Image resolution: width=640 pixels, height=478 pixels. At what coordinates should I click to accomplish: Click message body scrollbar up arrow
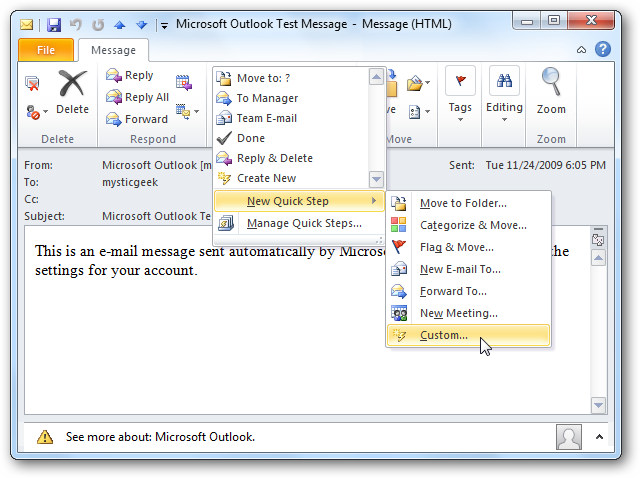pos(598,258)
